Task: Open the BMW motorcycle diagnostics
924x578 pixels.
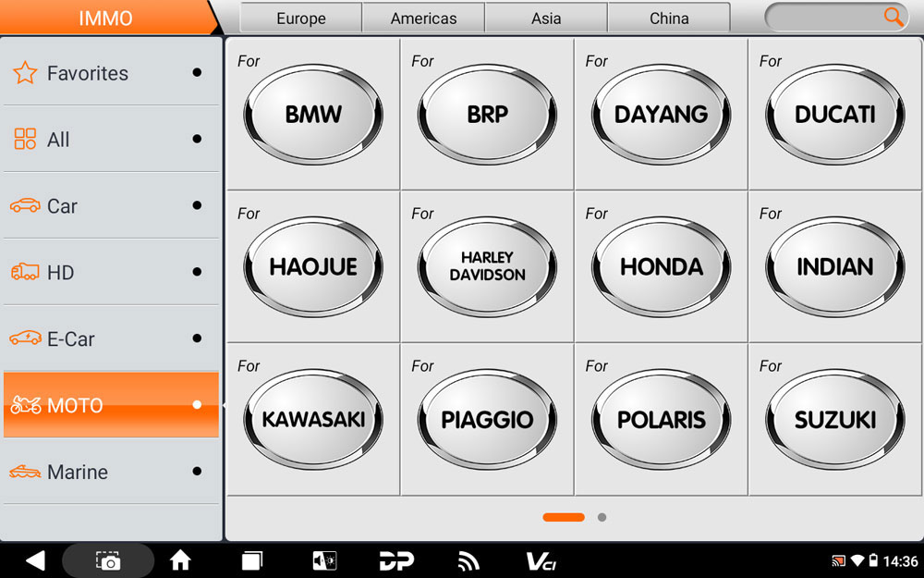Action: (x=312, y=115)
